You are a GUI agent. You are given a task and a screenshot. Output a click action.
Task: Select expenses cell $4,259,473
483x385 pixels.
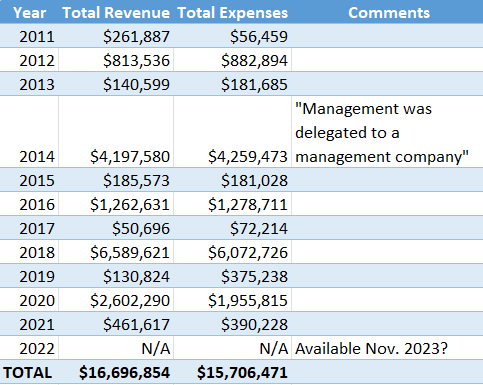pyautogui.click(x=232, y=132)
